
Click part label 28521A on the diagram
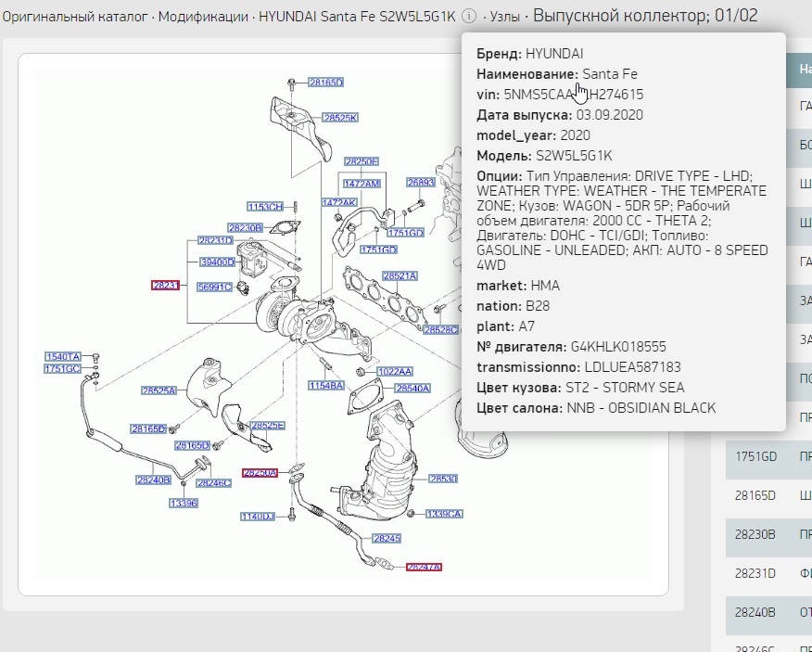pos(400,276)
